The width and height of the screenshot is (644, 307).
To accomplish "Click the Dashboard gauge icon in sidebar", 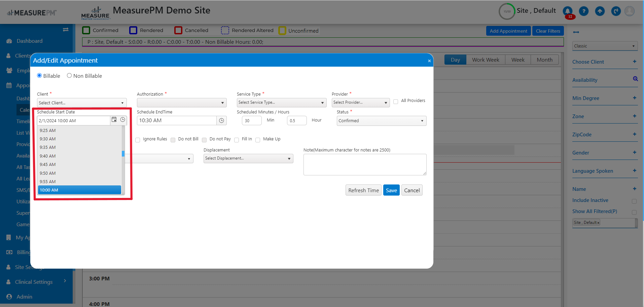I will 9,41.
